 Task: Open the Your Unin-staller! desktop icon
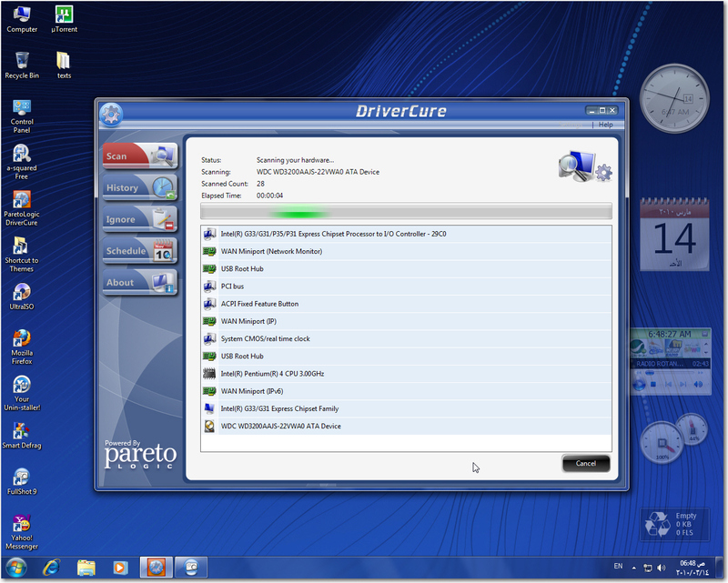[x=22, y=393]
